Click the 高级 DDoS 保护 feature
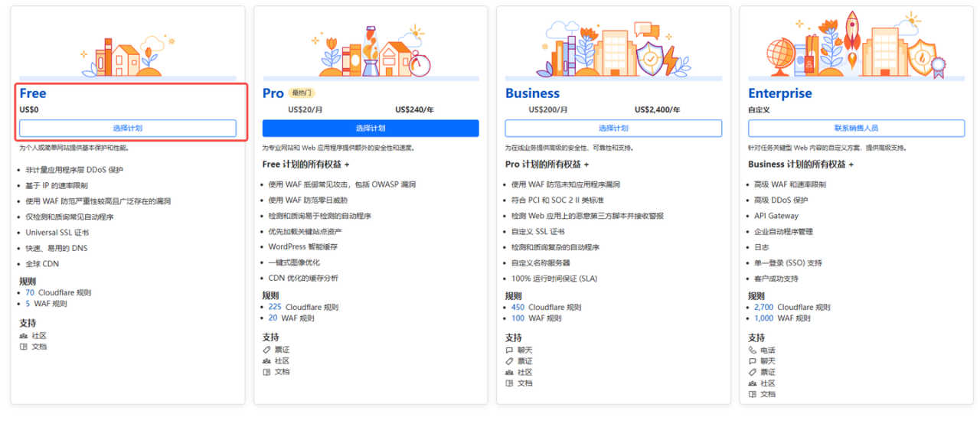This screenshot has height=427, width=980. pyautogui.click(x=781, y=200)
